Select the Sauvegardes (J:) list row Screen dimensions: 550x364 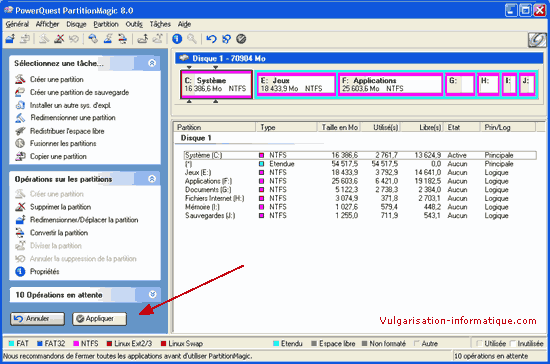point(360,215)
